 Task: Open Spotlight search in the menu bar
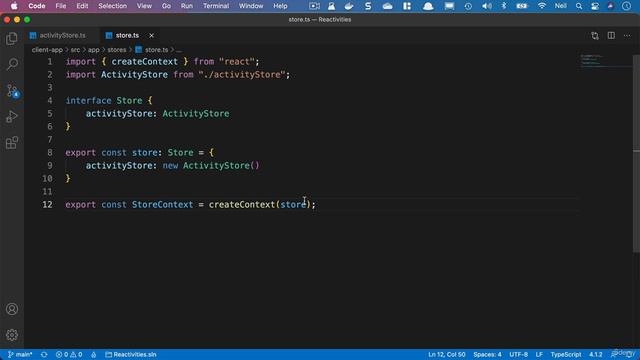[x=579, y=6]
